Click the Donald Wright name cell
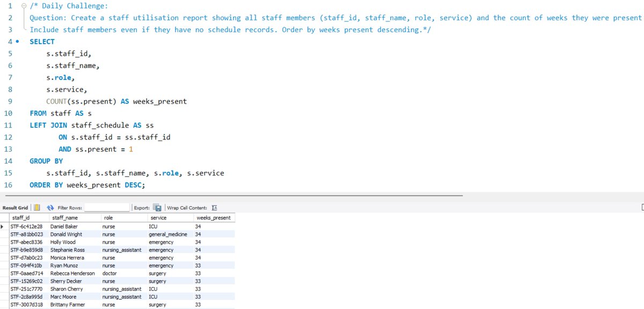 coord(75,234)
